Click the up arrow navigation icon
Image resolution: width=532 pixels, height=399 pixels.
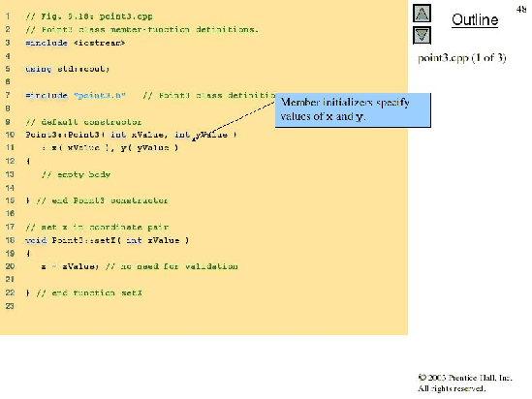tap(422, 14)
